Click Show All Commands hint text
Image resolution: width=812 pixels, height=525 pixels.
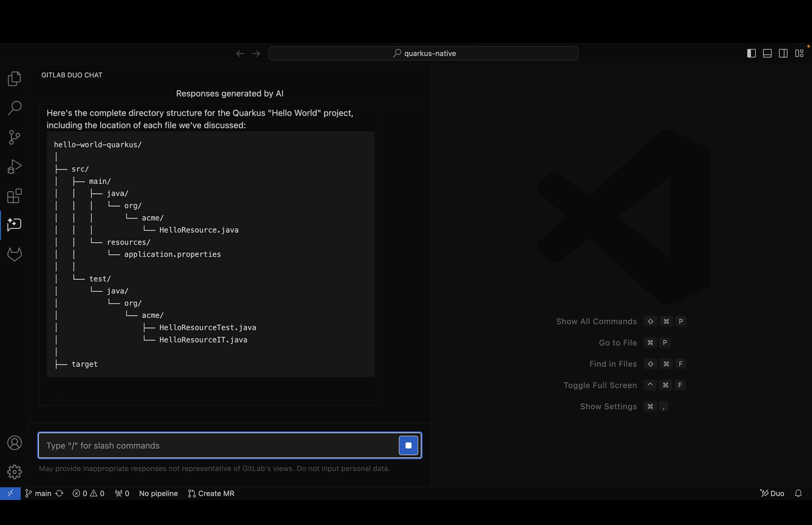click(596, 321)
